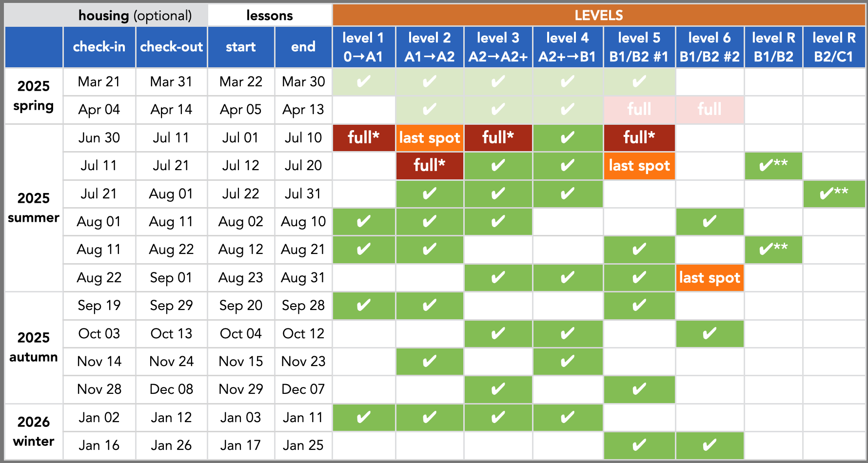Click the level 2 A1→A2 column header
This screenshot has height=463, width=868.
coord(430,47)
